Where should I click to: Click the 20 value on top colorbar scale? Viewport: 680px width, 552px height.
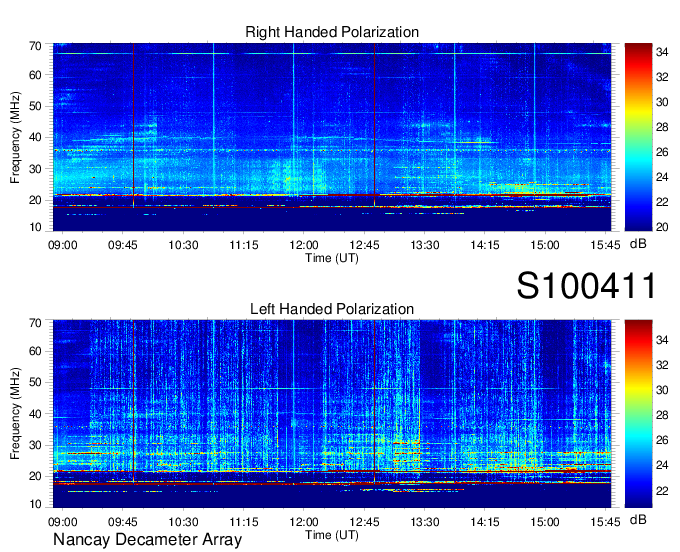[x=662, y=227]
